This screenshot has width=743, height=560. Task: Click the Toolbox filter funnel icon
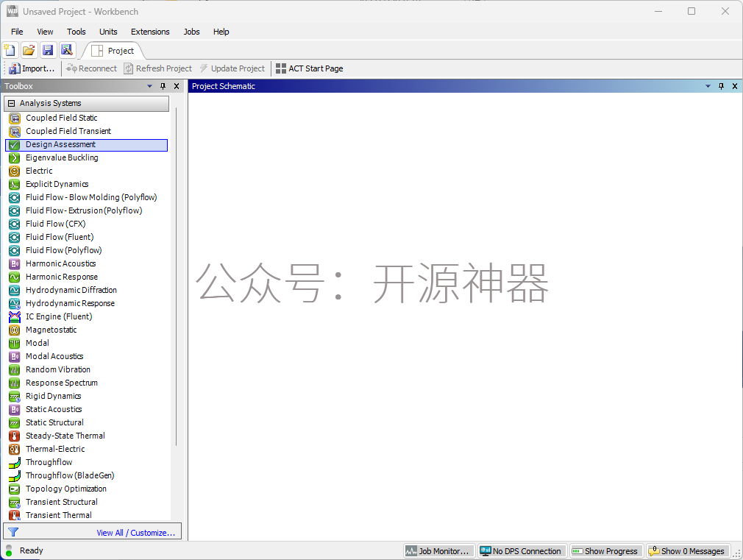click(x=13, y=533)
